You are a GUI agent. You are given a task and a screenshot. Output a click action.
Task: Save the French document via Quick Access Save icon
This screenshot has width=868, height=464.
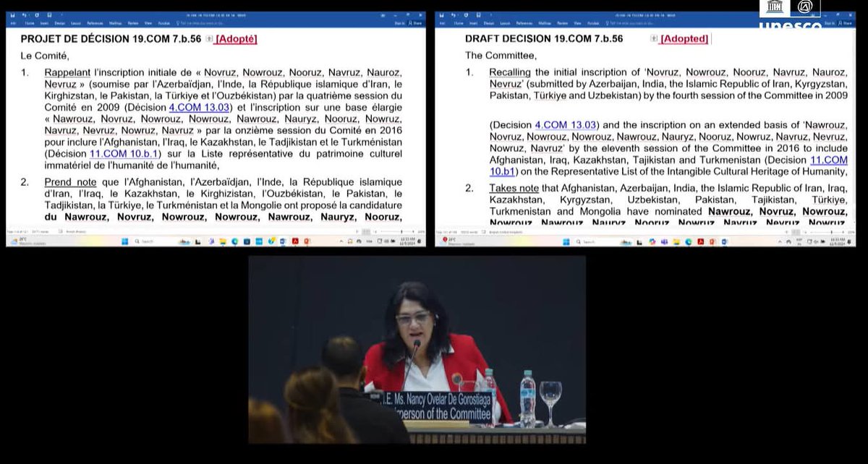point(12,14)
